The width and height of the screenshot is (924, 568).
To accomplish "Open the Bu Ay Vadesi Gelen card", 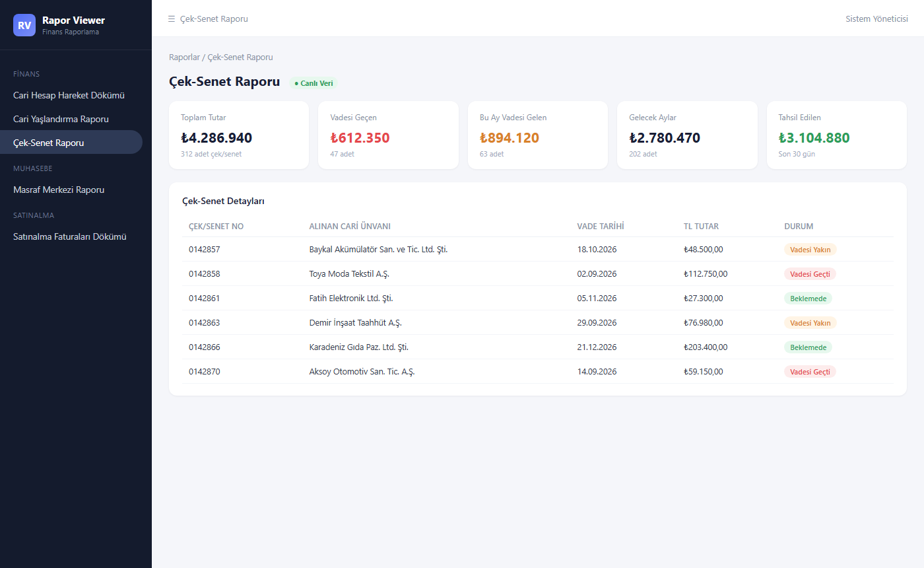I will point(538,135).
